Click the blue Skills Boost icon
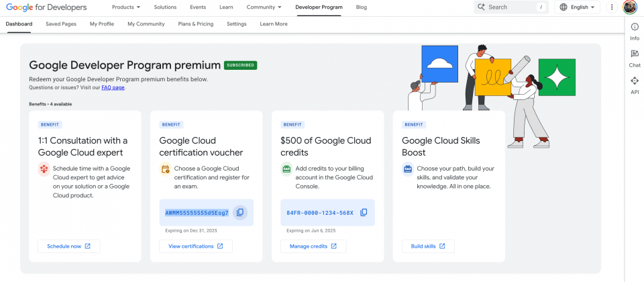This screenshot has height=282, width=644. tap(408, 169)
